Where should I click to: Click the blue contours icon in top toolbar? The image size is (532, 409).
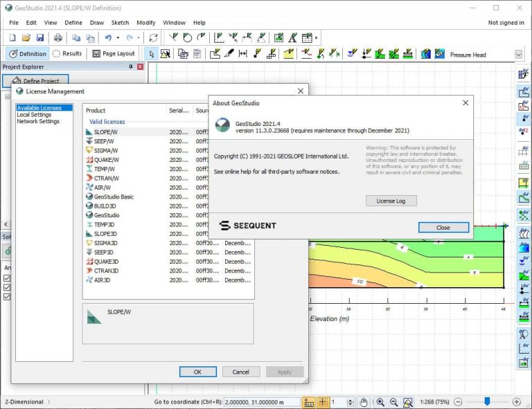point(425,54)
